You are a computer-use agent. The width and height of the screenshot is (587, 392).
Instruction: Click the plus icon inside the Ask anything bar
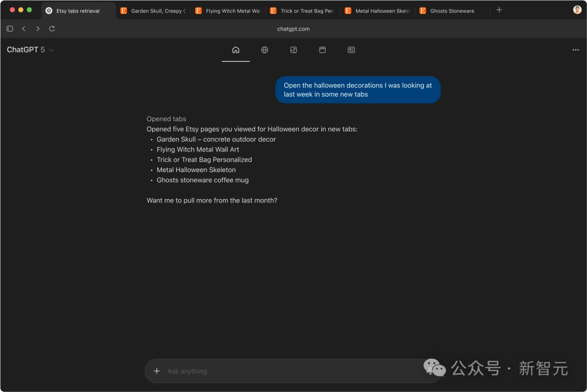point(157,371)
